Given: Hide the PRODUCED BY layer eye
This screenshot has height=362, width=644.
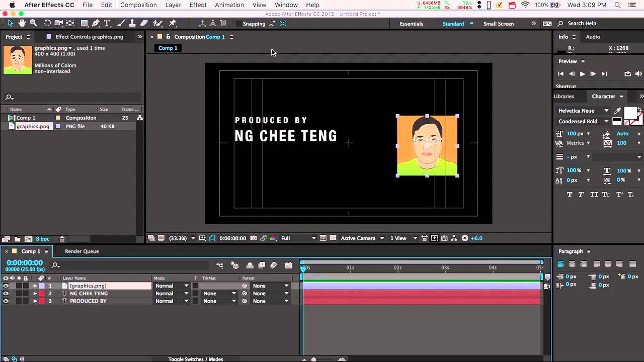Looking at the screenshot, I should tap(6, 301).
